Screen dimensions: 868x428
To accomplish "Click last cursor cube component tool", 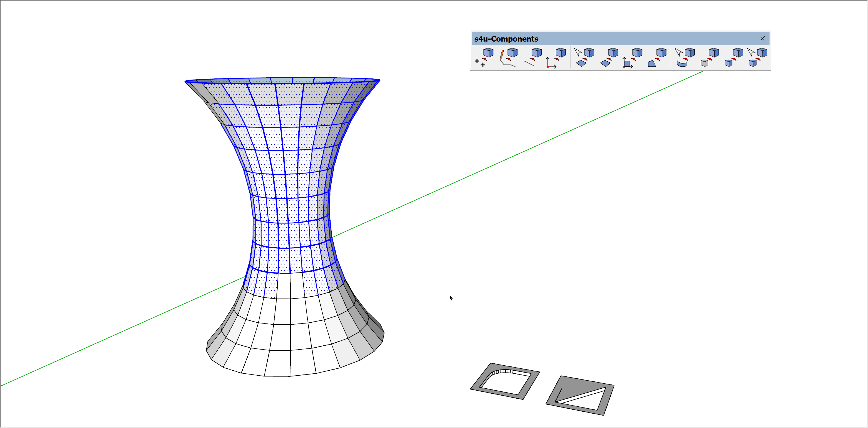I will [x=757, y=58].
